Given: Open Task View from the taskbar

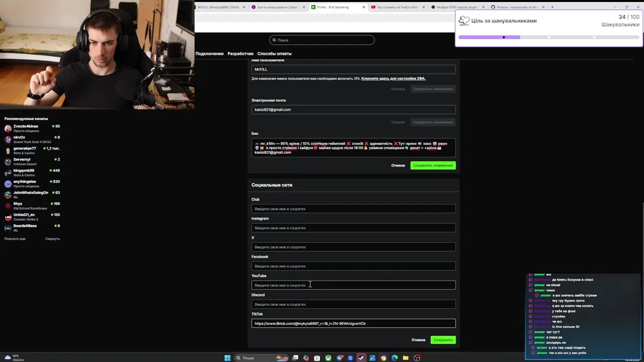Looking at the screenshot, I should pyautogui.click(x=295, y=358).
